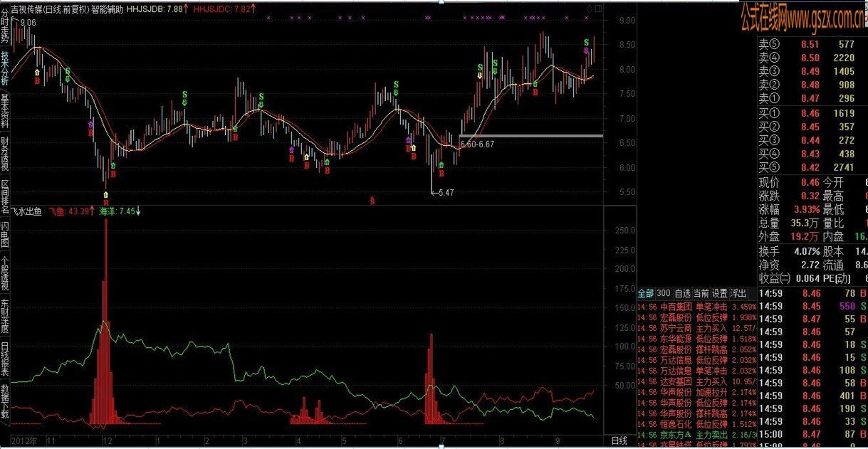Select the 全部 alert filter tab
Image resolution: width=868 pixels, height=449 pixels.
(x=645, y=293)
